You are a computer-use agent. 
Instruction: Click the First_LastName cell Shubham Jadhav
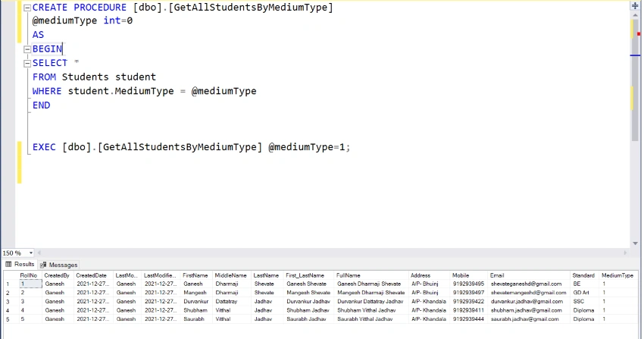308,311
